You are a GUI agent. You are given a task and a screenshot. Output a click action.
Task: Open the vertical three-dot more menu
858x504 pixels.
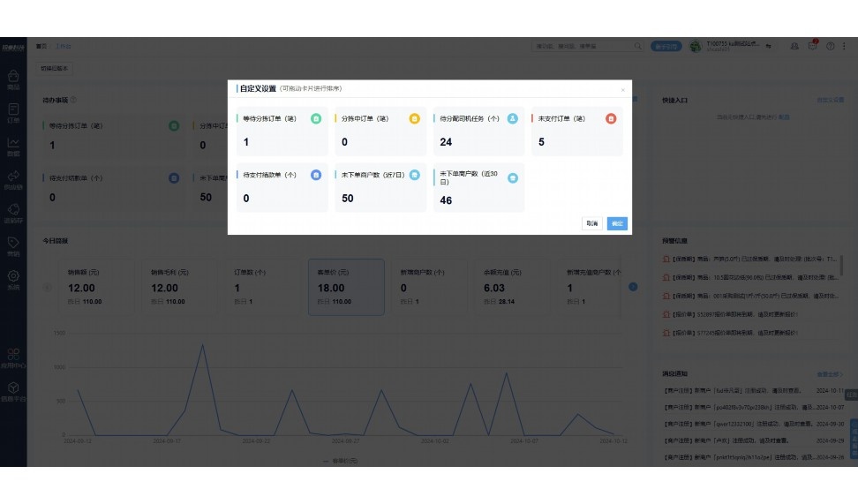pos(844,47)
